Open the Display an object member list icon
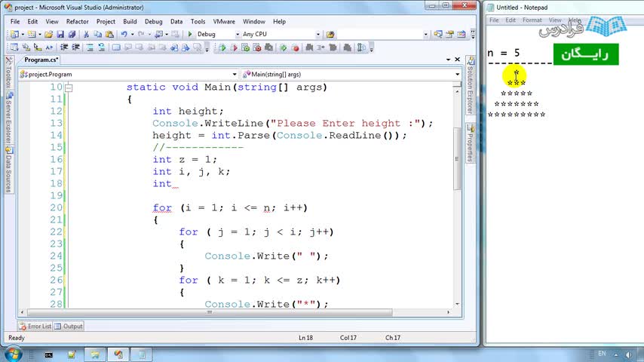644x362 pixels. (14, 48)
